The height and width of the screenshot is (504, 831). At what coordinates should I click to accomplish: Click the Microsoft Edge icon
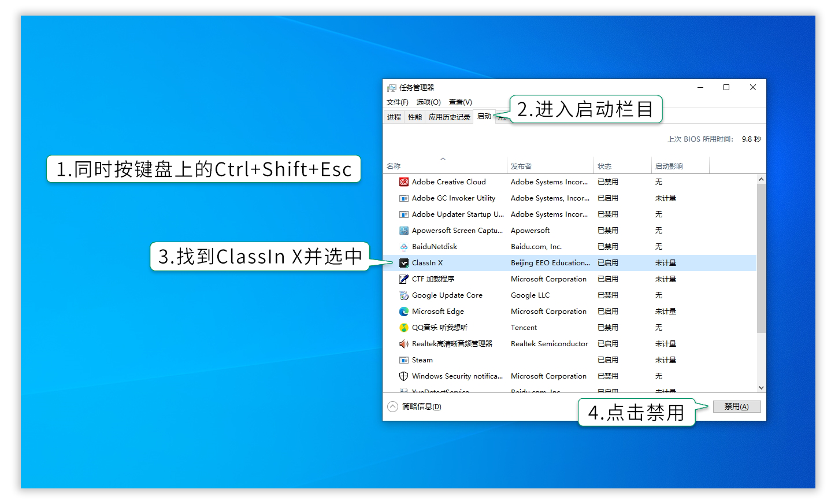pos(404,312)
